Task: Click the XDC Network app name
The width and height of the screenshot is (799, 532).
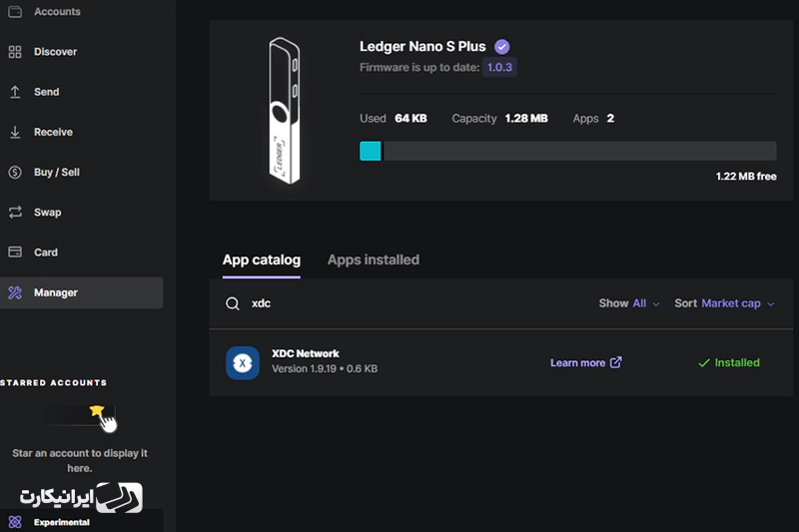Action: tap(306, 353)
